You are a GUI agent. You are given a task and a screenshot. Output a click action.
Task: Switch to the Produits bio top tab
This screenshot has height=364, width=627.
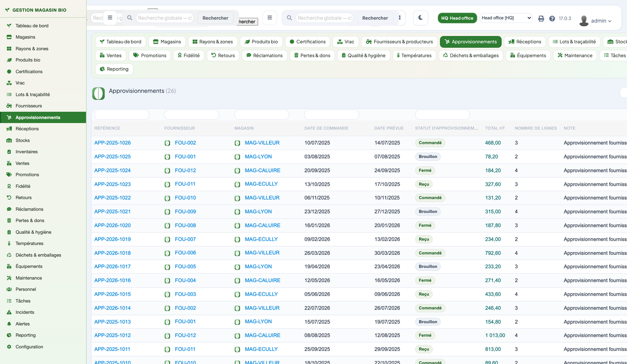pyautogui.click(x=261, y=42)
